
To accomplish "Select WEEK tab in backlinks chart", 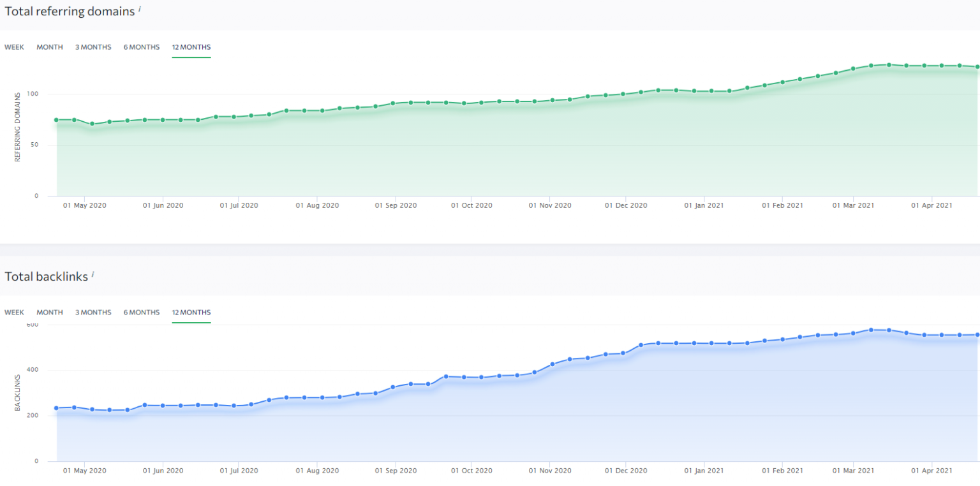I will point(14,313).
